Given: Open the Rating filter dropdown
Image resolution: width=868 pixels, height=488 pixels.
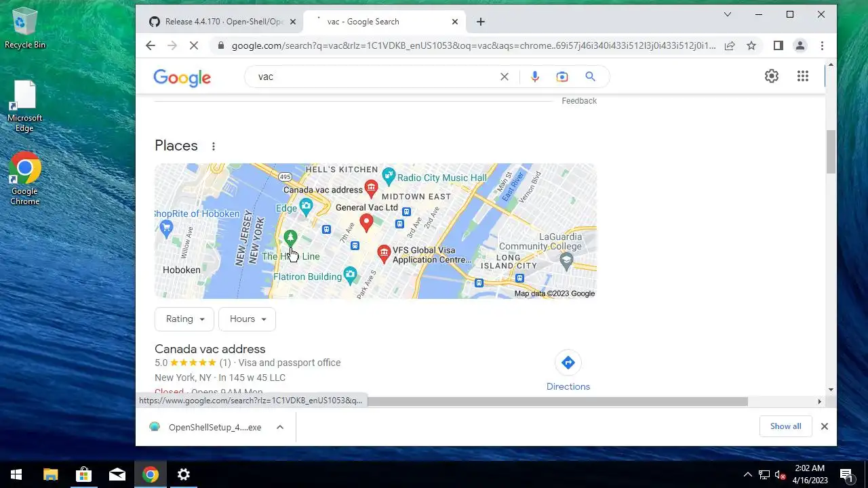Looking at the screenshot, I should pyautogui.click(x=184, y=319).
